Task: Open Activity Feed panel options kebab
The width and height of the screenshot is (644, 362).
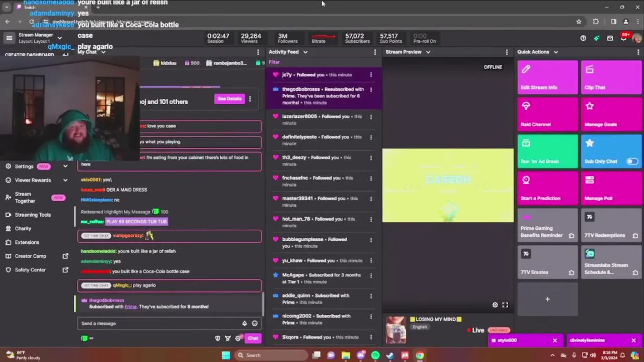Action: [375, 52]
